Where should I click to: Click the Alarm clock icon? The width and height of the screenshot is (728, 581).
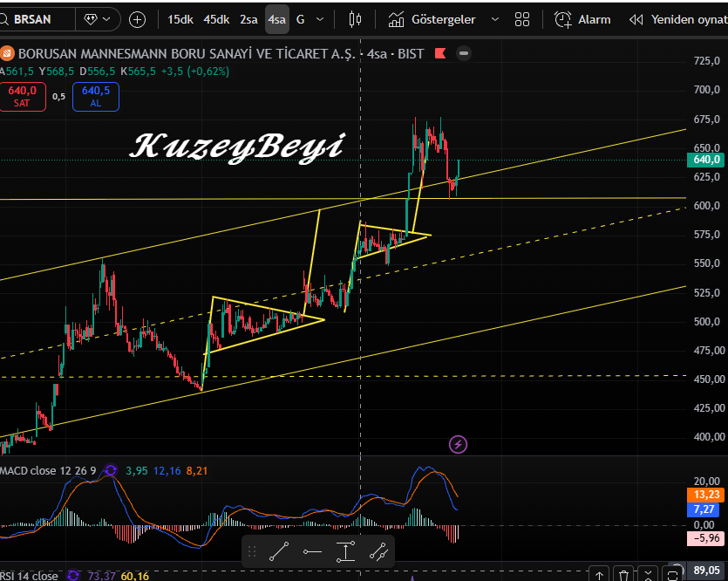[x=563, y=19]
